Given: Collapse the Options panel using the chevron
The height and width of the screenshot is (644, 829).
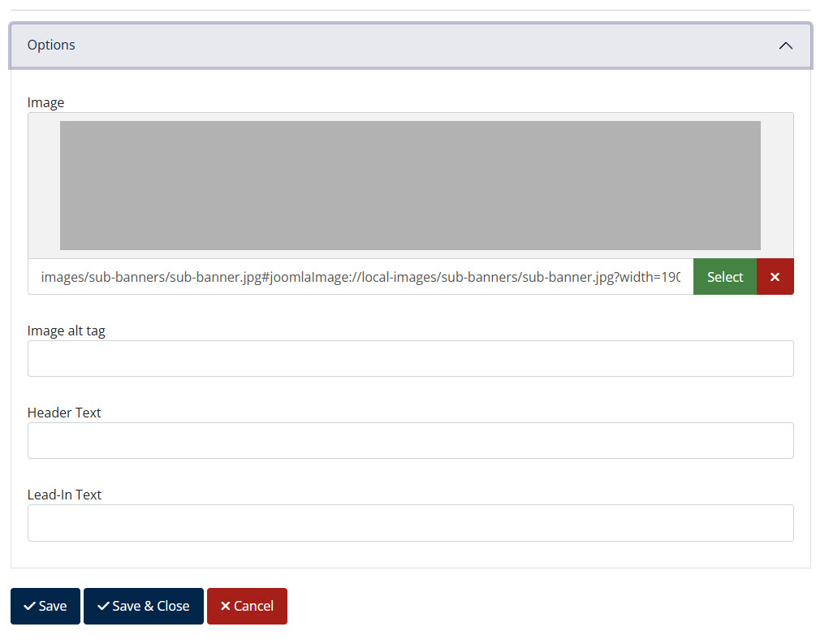Looking at the screenshot, I should pos(785,45).
